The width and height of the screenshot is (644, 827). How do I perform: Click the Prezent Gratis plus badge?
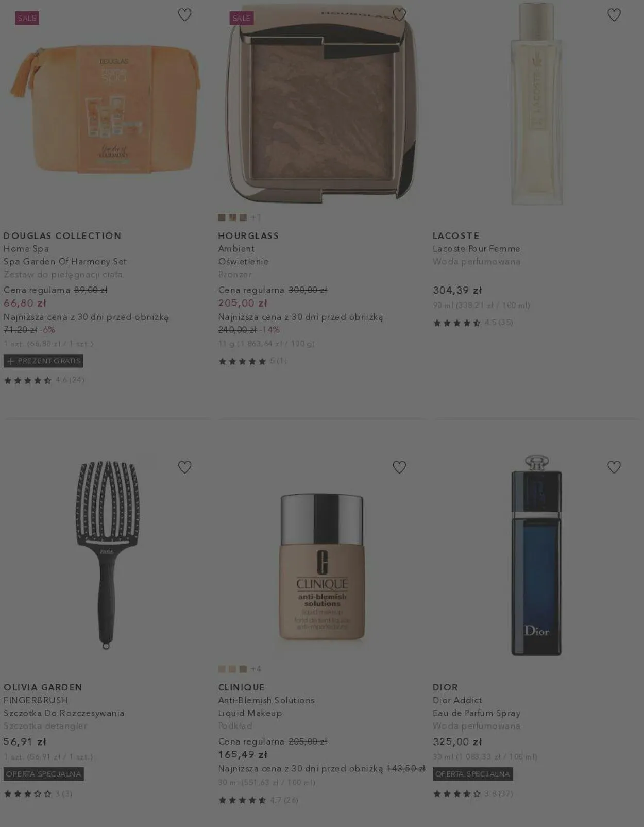43,361
